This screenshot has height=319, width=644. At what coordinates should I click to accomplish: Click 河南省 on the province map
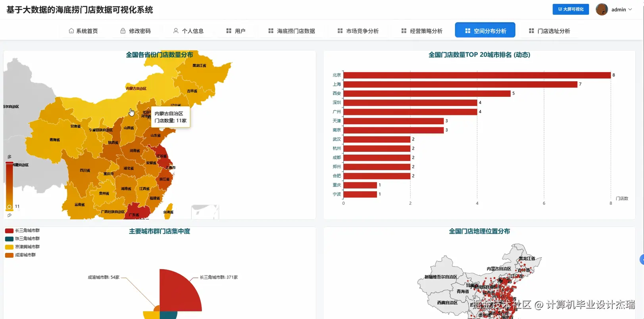[x=135, y=151]
